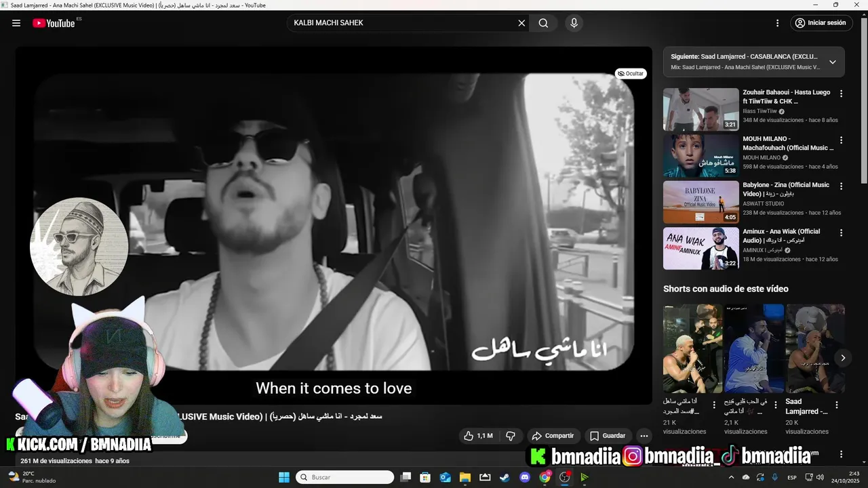Open options for Babylone Zina video
This screenshot has width=868, height=488.
[x=842, y=186]
